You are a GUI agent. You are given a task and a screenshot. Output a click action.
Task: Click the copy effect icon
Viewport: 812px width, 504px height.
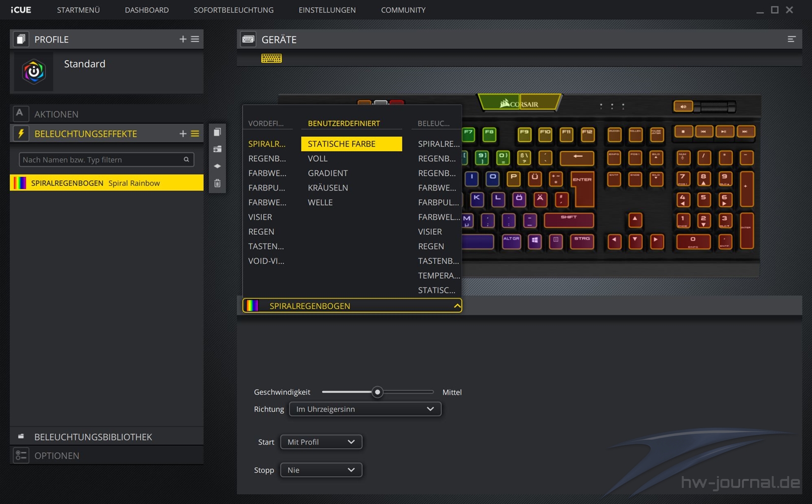(217, 132)
